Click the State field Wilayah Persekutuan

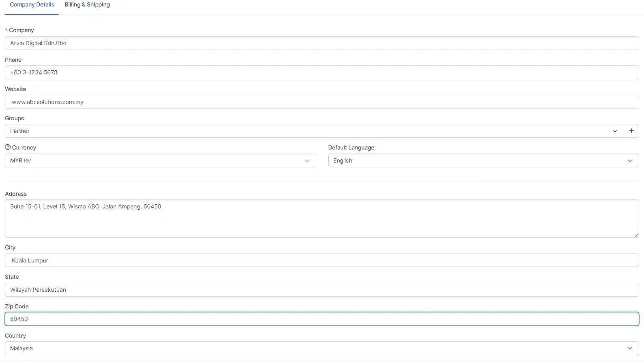tap(322, 290)
